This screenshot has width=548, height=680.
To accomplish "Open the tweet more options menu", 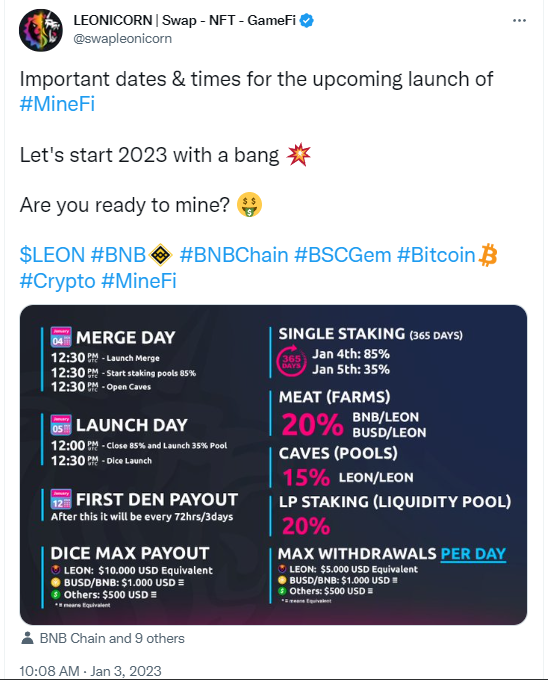I will coord(519,20).
